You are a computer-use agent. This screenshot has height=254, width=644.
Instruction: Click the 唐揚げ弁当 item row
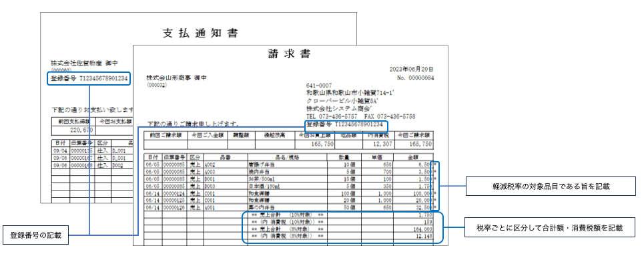click(289, 164)
